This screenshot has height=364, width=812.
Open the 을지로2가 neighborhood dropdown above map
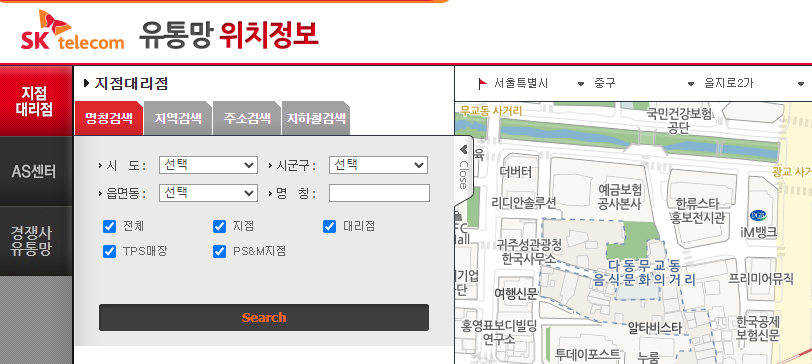754,83
